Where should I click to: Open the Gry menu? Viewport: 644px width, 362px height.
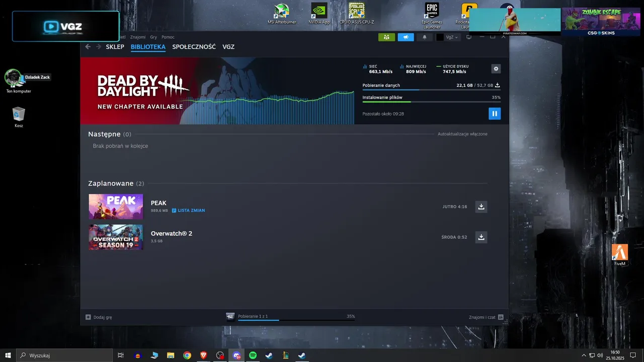coord(153,37)
